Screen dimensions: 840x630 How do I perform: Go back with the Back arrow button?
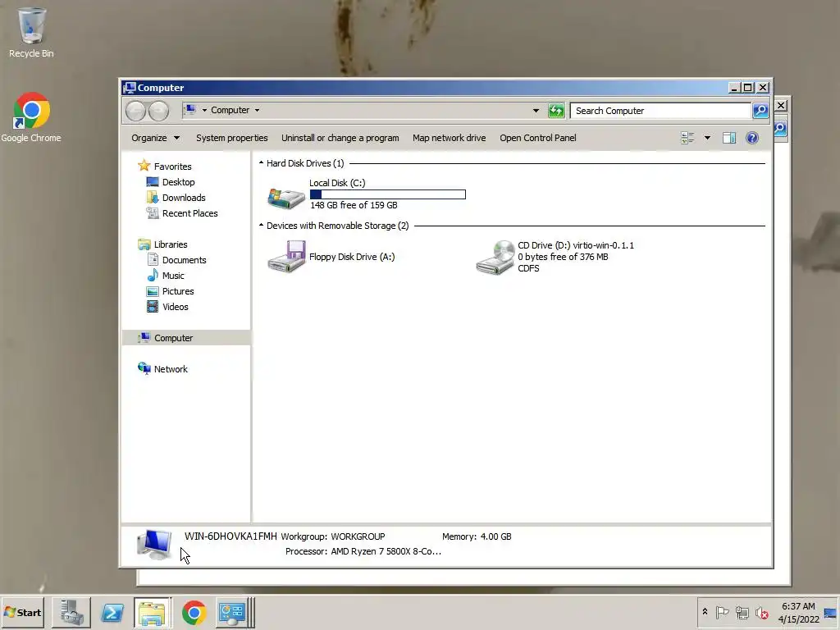(x=135, y=111)
